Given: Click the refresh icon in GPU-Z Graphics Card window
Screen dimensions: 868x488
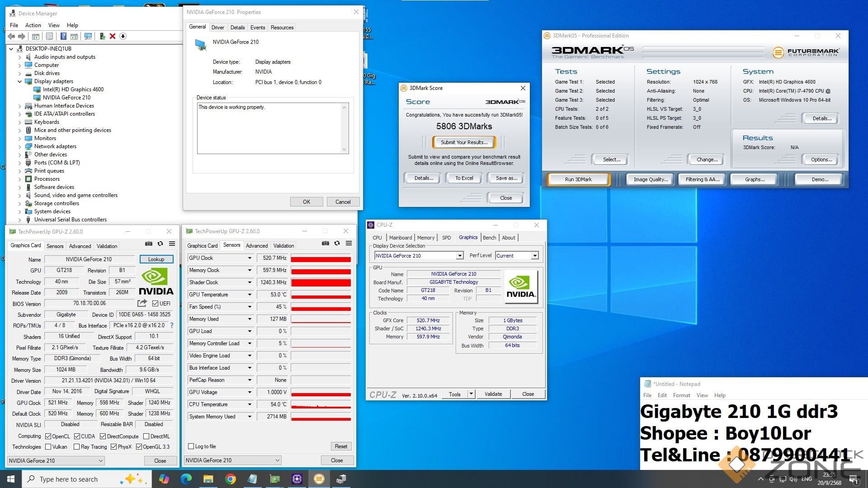Looking at the screenshot, I should coord(160,244).
